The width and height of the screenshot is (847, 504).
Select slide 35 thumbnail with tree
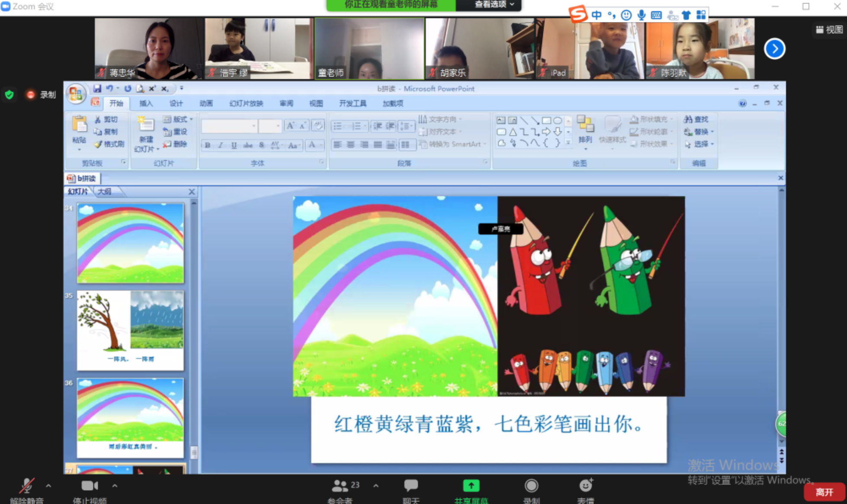pos(130,330)
